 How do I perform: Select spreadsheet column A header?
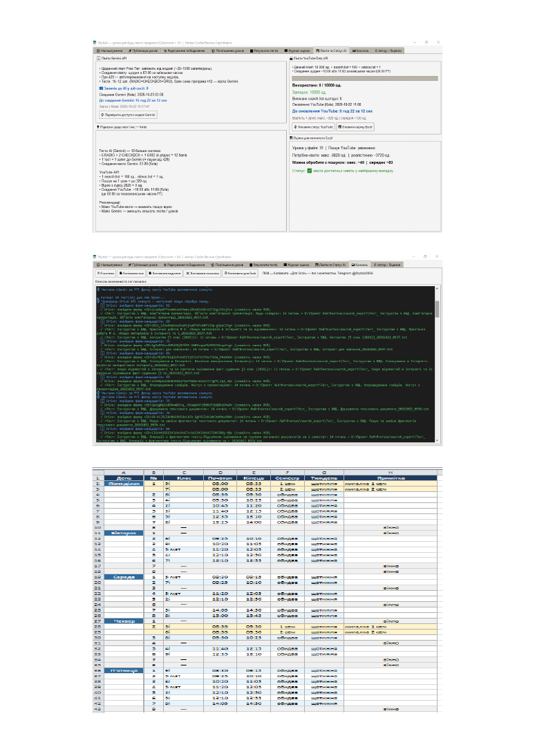pos(124,473)
